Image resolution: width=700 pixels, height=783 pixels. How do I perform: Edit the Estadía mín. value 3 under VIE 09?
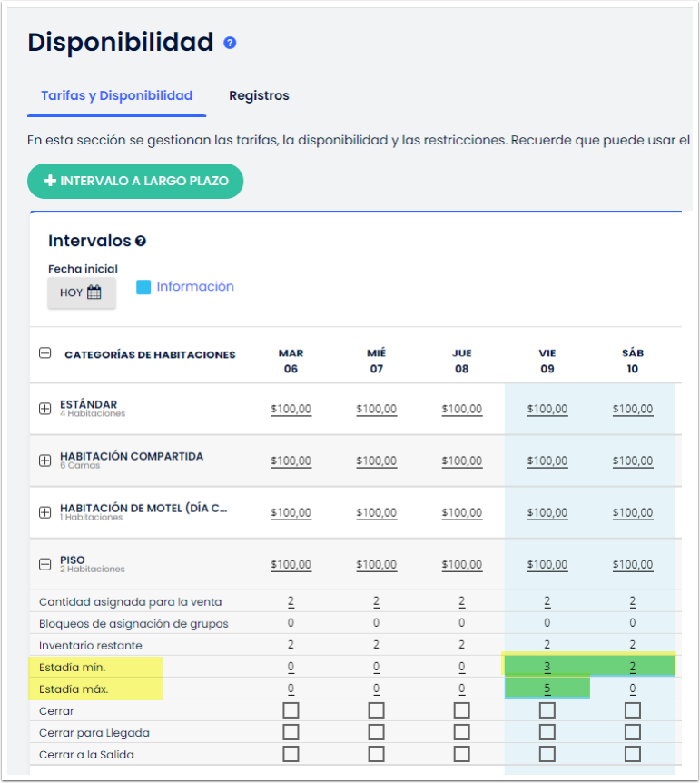point(547,666)
